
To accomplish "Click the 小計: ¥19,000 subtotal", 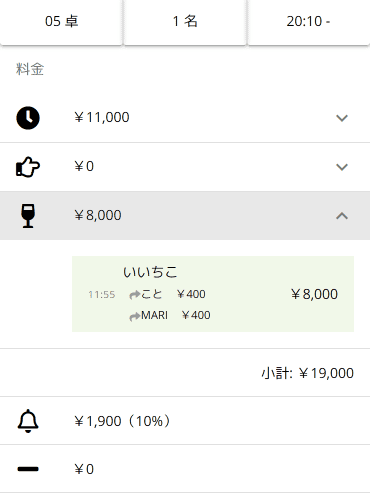I will point(307,373).
